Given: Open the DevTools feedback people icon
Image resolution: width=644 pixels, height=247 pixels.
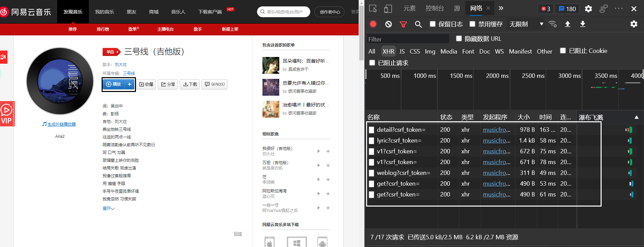Looking at the screenshot, I should [x=604, y=8].
